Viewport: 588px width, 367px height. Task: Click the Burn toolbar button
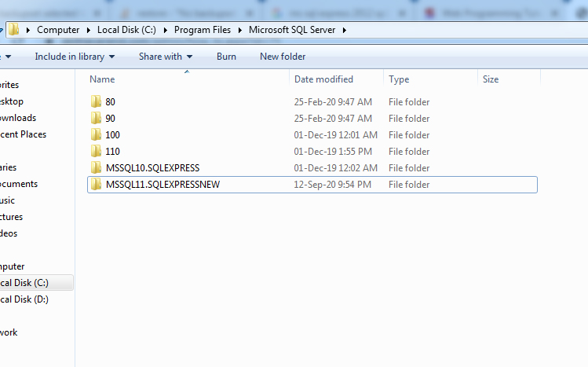[x=227, y=57]
